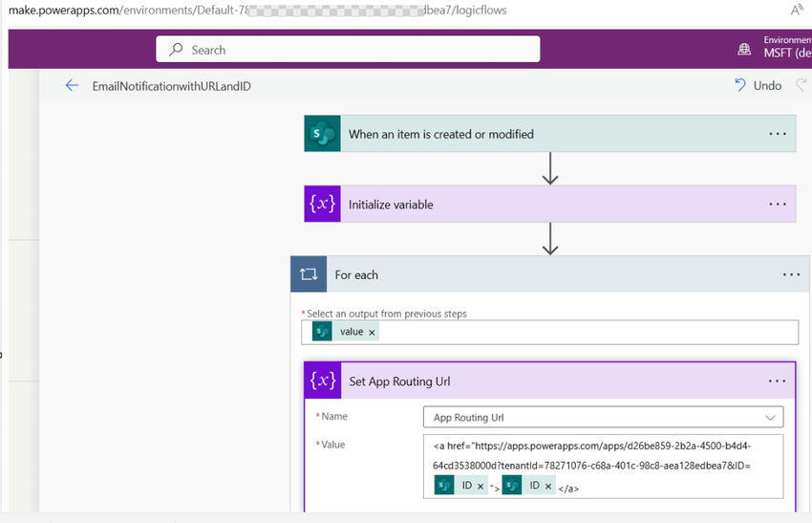Expand 'When an item is created or modified'

coord(550,134)
